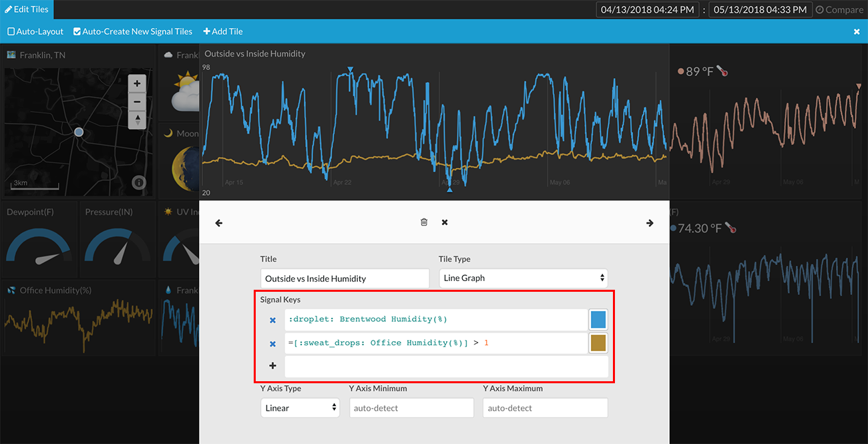
Task: Remove the Office Humidity signal key
Action: (272, 344)
